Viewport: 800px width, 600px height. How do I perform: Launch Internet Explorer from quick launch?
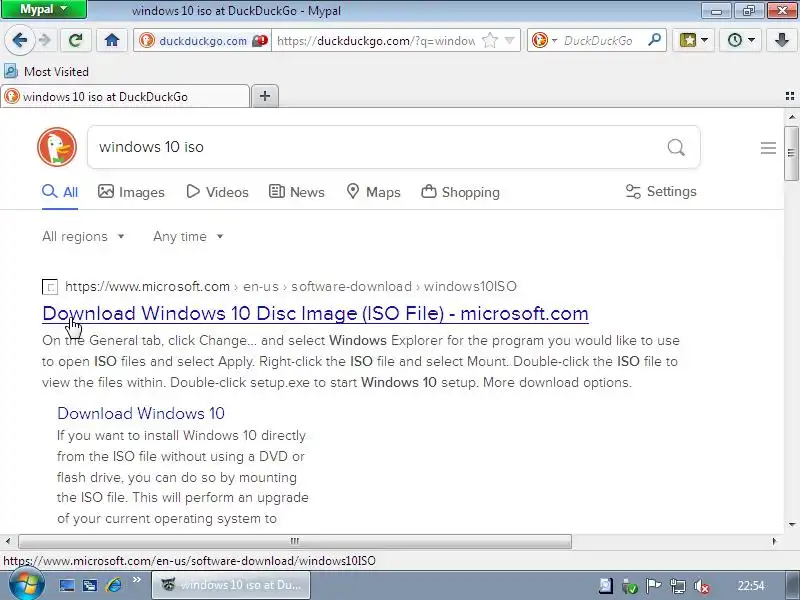click(x=113, y=585)
